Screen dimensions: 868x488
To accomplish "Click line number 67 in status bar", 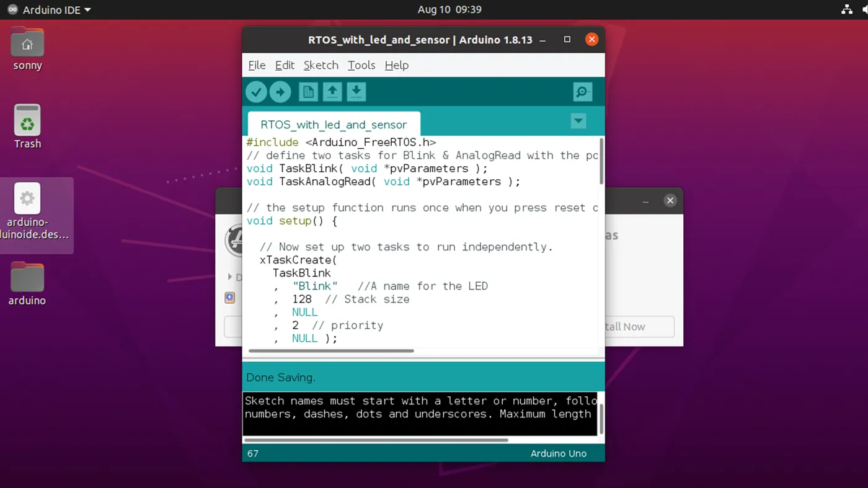I will (x=253, y=453).
